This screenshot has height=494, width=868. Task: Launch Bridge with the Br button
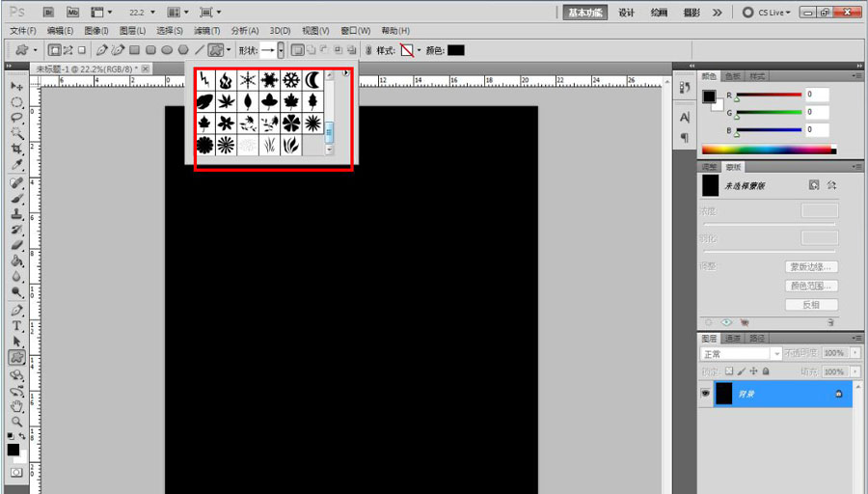[48, 13]
